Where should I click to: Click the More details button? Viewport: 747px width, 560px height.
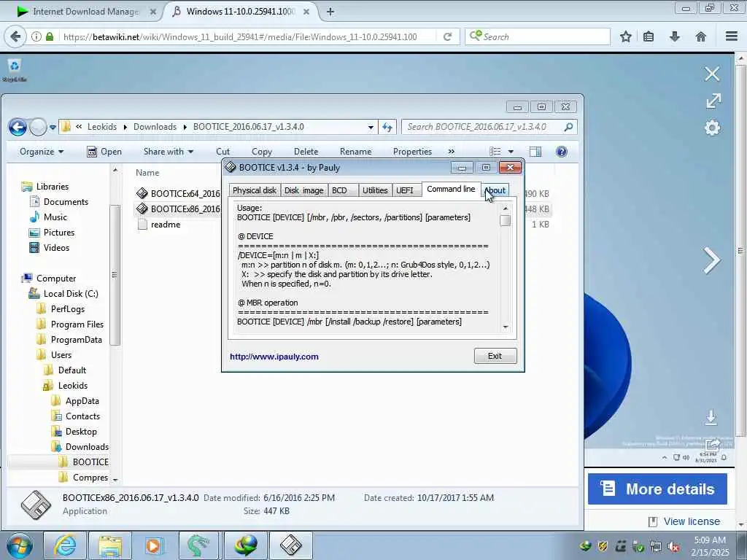[657, 489]
